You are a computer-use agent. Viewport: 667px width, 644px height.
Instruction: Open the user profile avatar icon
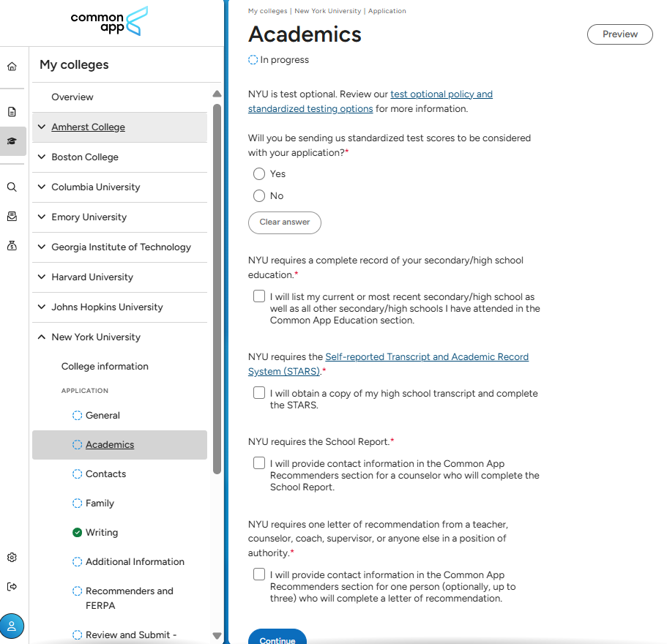(12, 626)
